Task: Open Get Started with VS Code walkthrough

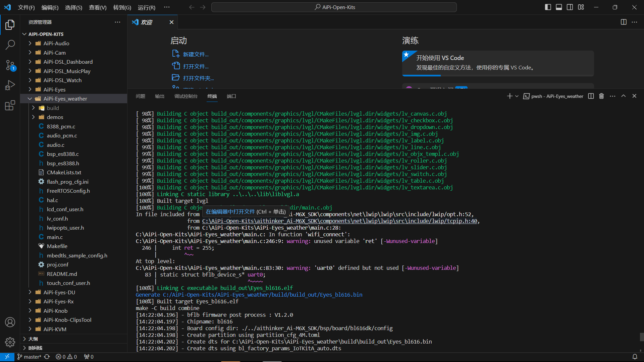Action: point(498,63)
